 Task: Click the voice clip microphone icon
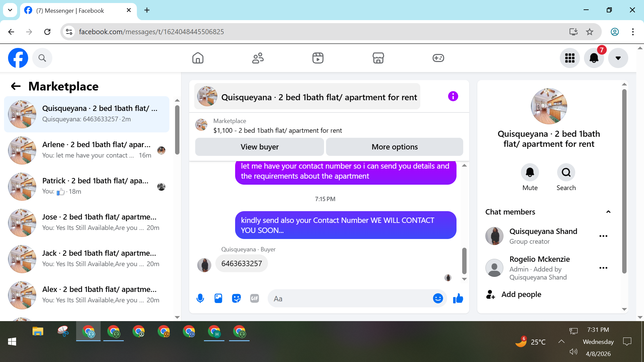(x=200, y=298)
